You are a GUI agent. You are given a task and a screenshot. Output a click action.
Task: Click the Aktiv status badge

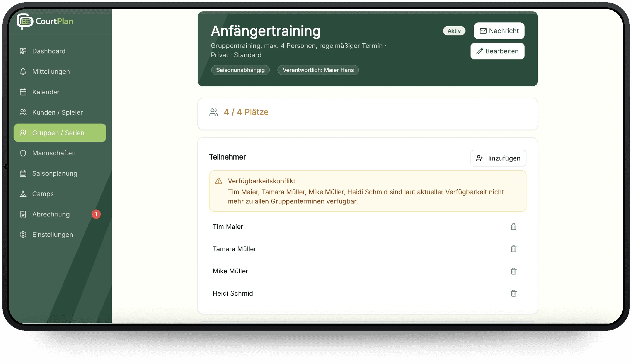(454, 31)
